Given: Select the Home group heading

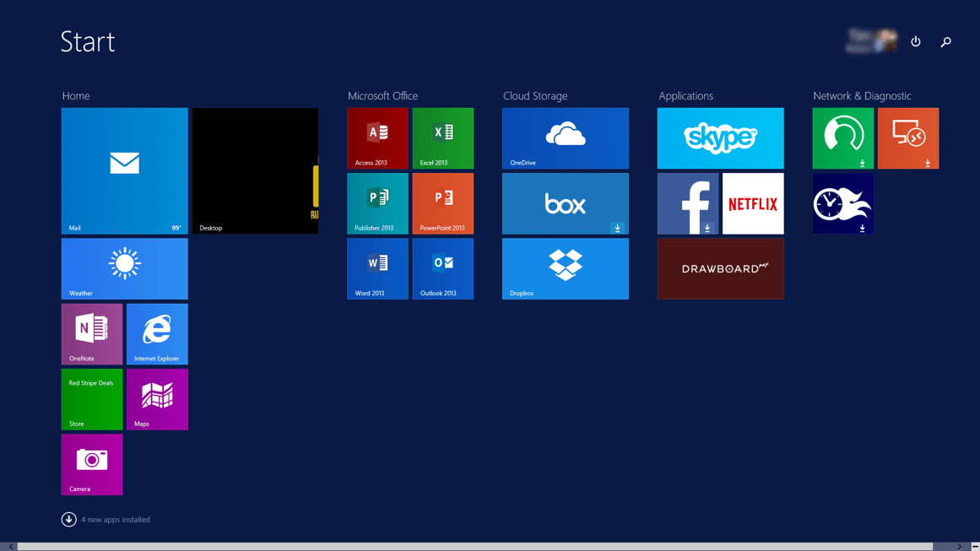Looking at the screenshot, I should [x=76, y=95].
